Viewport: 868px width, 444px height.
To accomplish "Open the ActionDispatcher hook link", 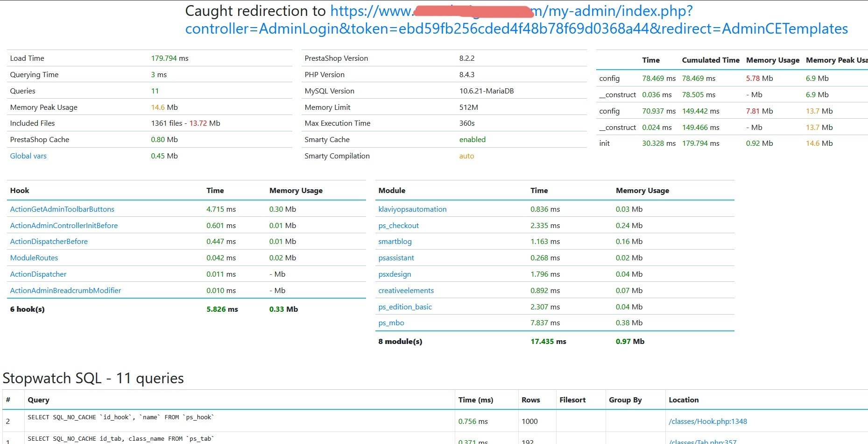I will (x=38, y=274).
